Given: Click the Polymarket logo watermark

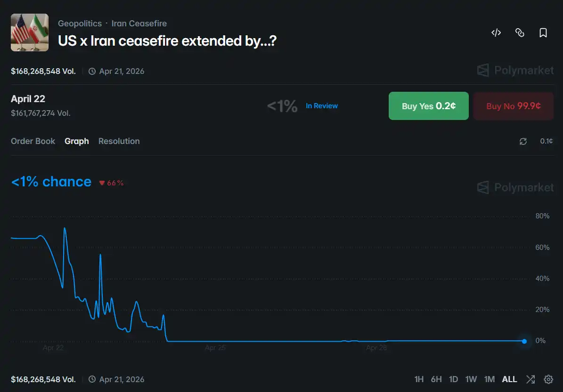Looking at the screenshot, I should click(515, 71).
